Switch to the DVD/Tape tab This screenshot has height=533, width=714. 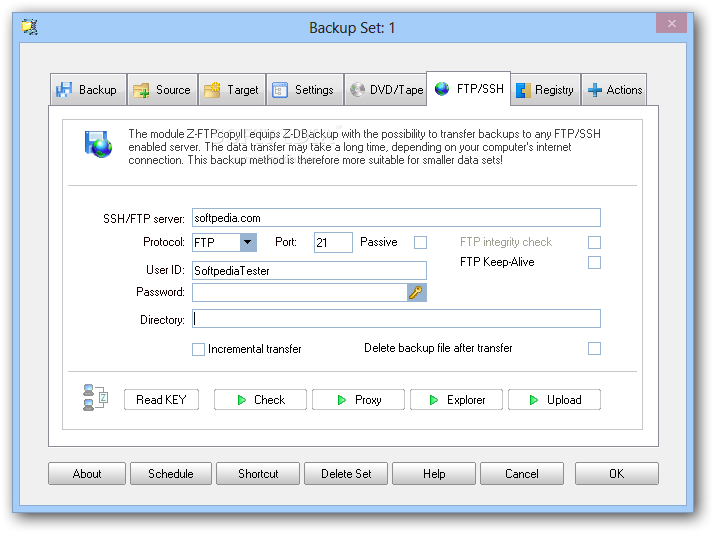click(386, 90)
